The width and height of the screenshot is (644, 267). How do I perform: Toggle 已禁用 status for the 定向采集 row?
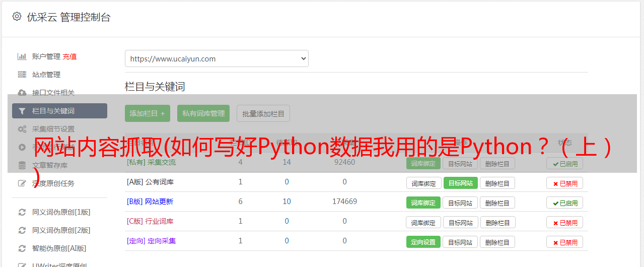coord(565,242)
